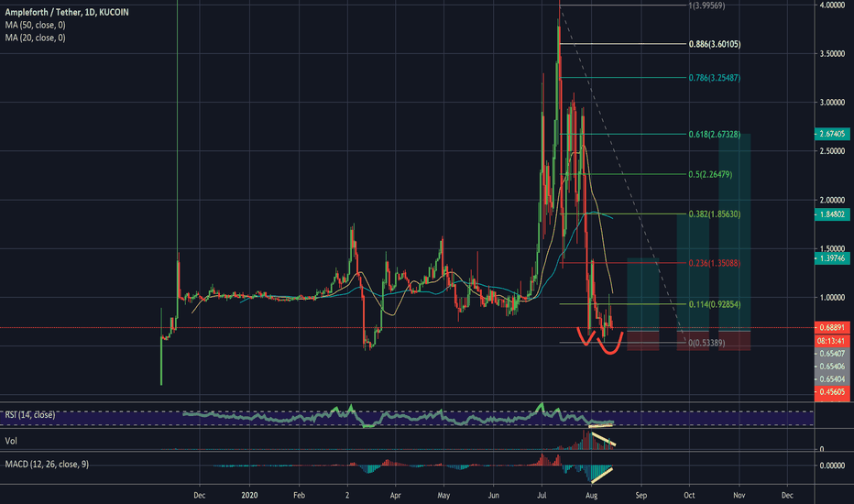Click the 4.00000 price axis value
This screenshot has width=854, height=504.
(832, 5)
